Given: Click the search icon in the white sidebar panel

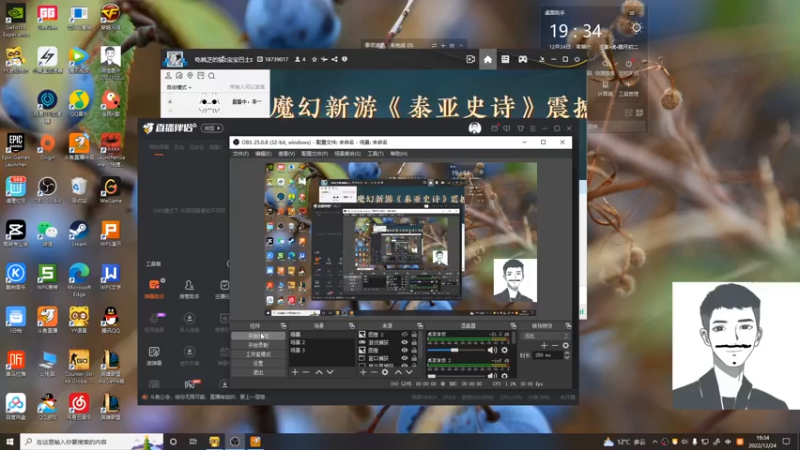Looking at the screenshot, I should tap(212, 76).
